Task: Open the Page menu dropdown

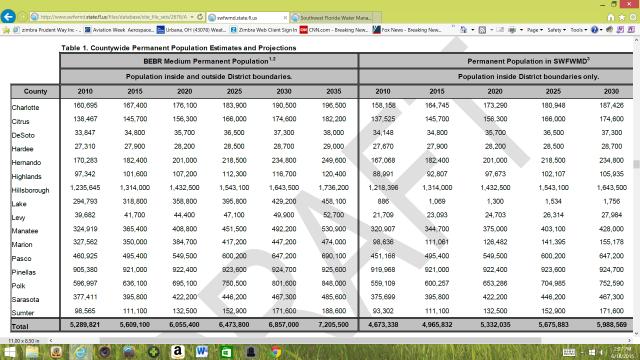Action: click(x=534, y=30)
